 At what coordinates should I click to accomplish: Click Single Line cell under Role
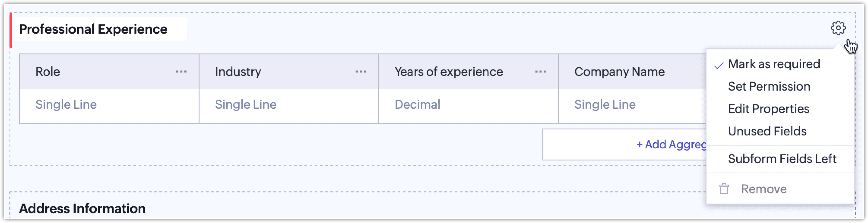click(x=66, y=105)
